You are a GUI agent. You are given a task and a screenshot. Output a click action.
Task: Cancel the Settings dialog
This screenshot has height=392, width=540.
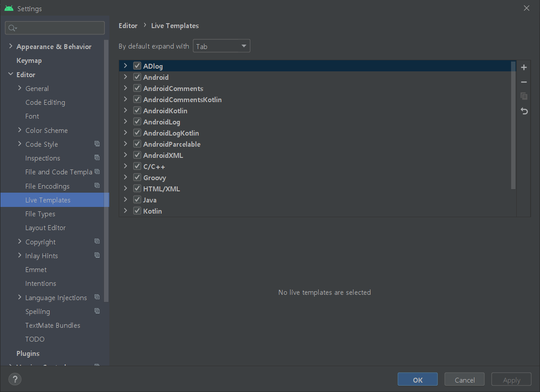(x=465, y=380)
